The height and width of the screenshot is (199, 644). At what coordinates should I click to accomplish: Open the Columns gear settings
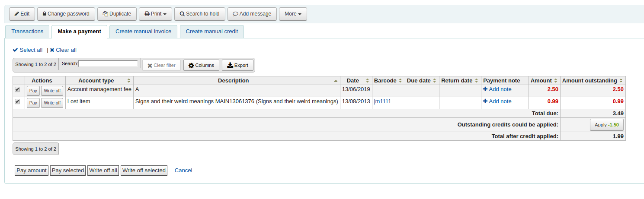(201, 65)
